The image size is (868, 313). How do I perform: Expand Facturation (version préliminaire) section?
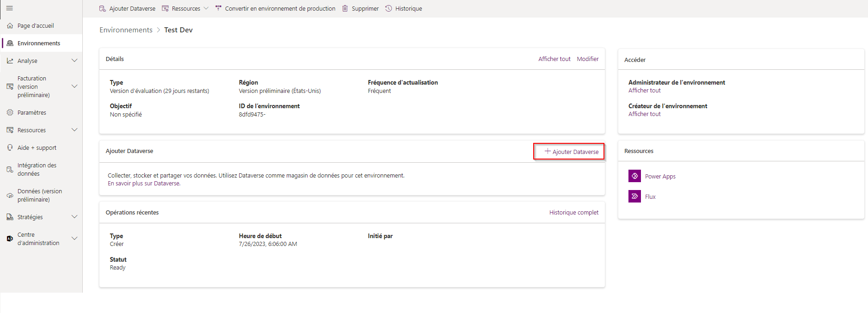(x=74, y=86)
